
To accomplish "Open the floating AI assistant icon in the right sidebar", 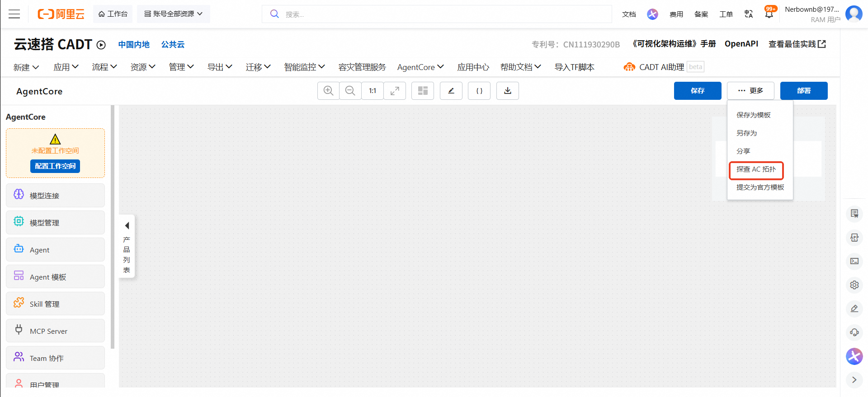I will (x=854, y=356).
